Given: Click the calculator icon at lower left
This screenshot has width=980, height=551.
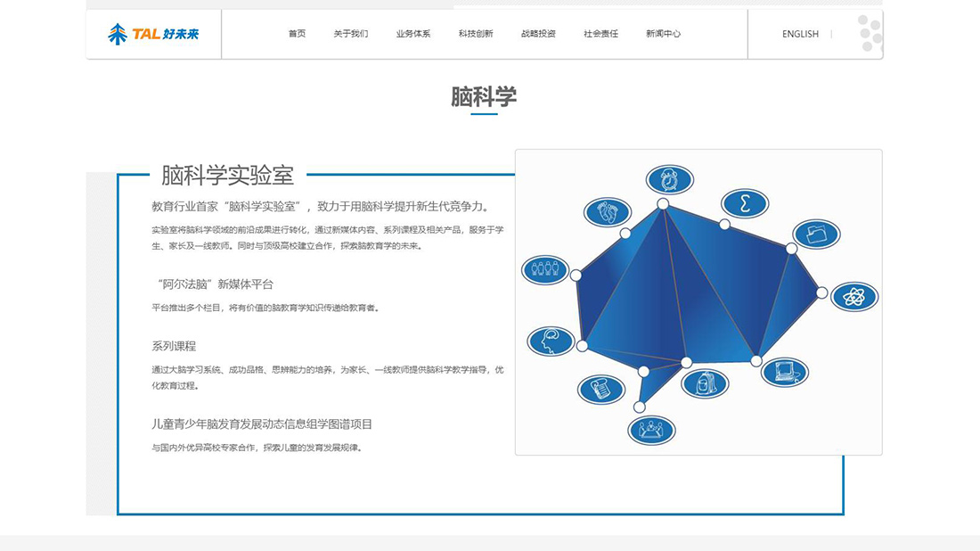Looking at the screenshot, I should [600, 390].
